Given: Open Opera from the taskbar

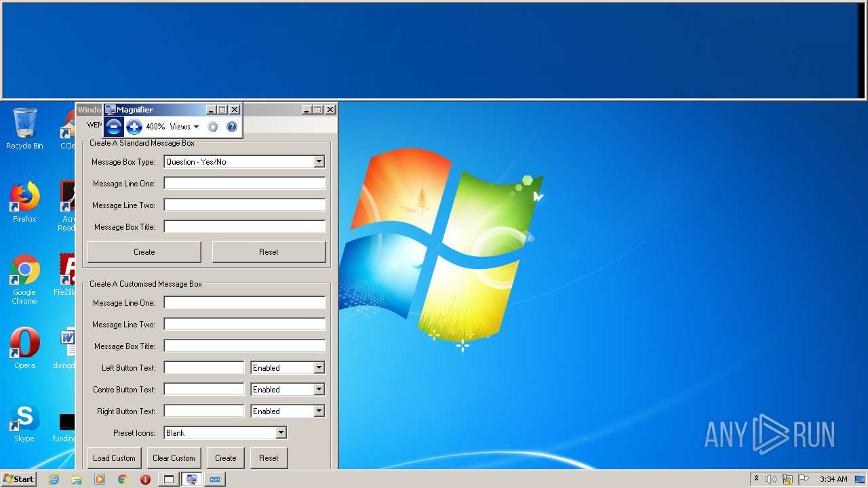Looking at the screenshot, I should pos(145,479).
